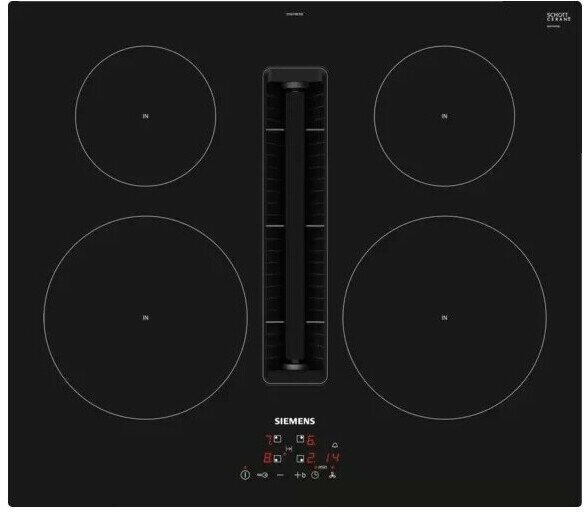Tap the central extractor vent grille

click(295, 225)
